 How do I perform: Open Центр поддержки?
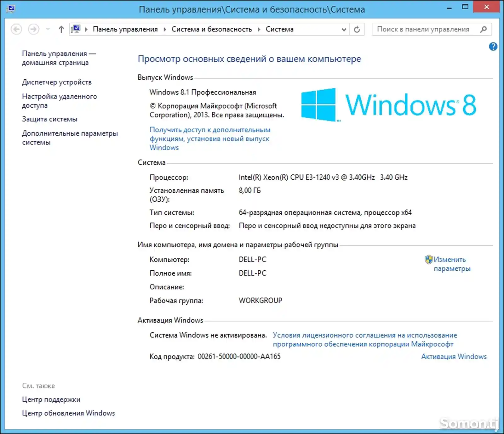coord(51,399)
